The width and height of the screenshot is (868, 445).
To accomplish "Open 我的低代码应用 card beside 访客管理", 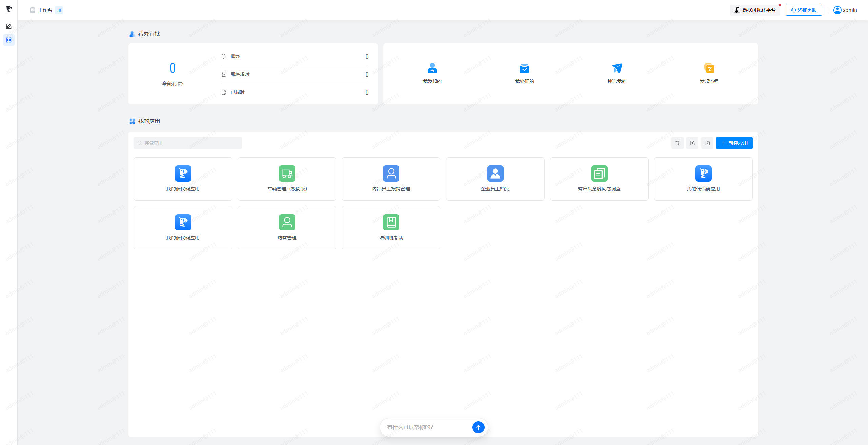I will pos(183,228).
